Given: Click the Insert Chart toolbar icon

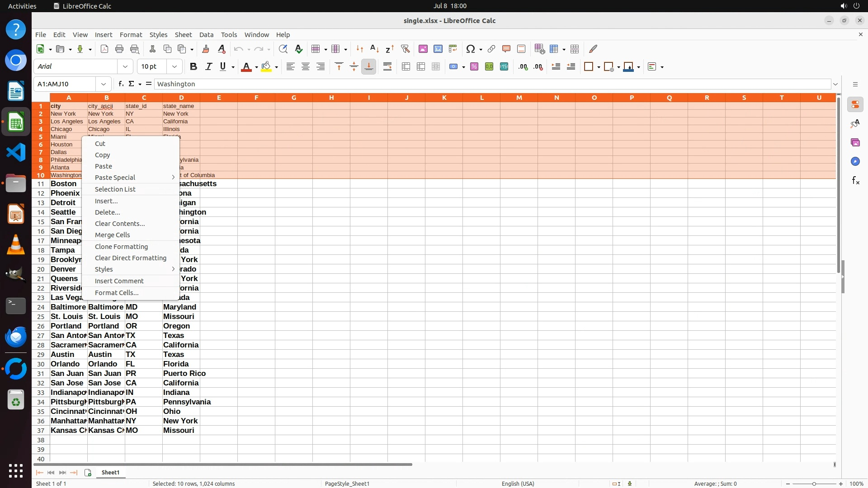Looking at the screenshot, I should 438,49.
